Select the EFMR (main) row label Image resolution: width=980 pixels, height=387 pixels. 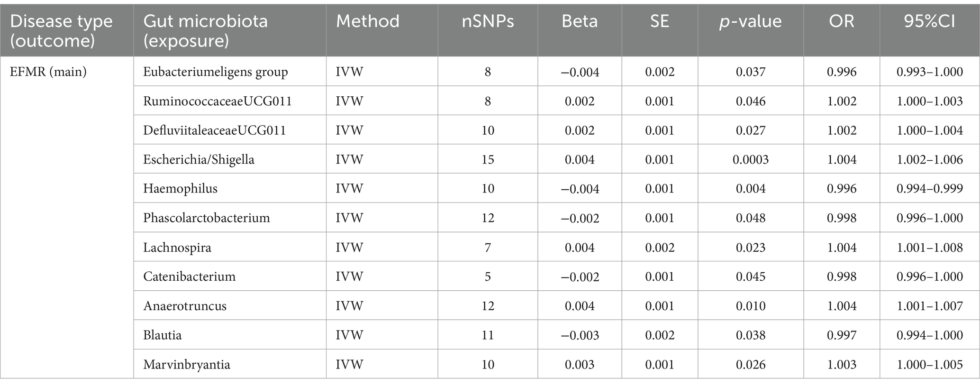click(48, 72)
